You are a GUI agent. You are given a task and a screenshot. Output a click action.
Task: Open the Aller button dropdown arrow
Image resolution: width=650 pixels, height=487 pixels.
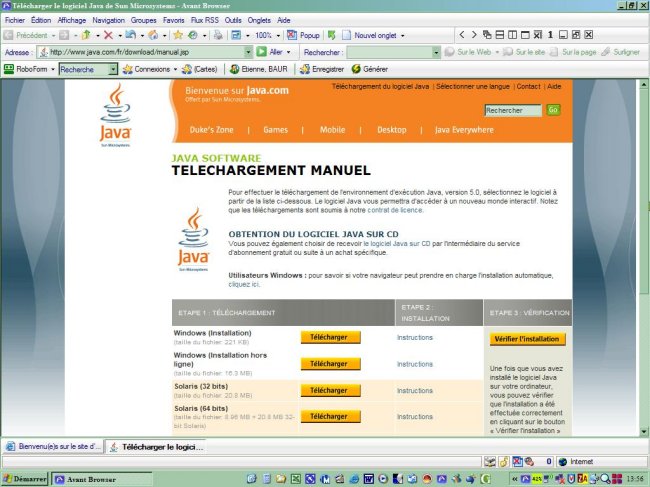(289, 52)
